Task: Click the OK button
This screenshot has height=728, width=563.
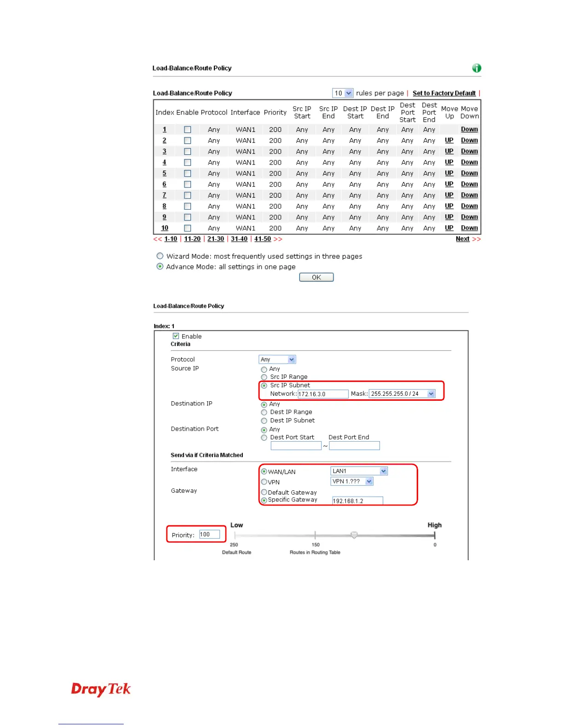Action: click(316, 277)
